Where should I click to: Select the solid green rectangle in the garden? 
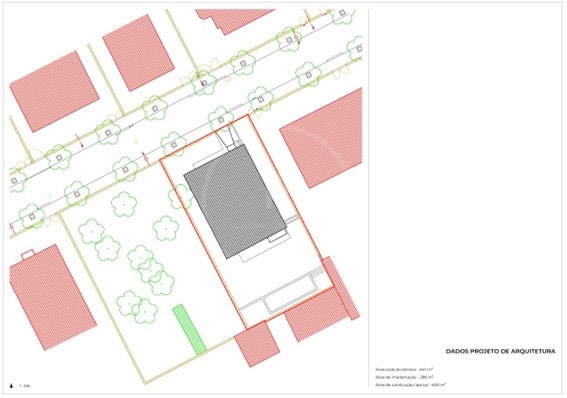point(189,330)
